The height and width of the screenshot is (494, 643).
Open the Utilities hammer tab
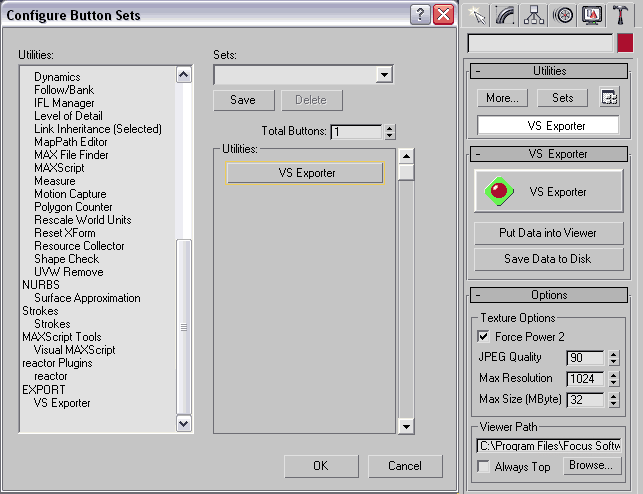tap(620, 15)
